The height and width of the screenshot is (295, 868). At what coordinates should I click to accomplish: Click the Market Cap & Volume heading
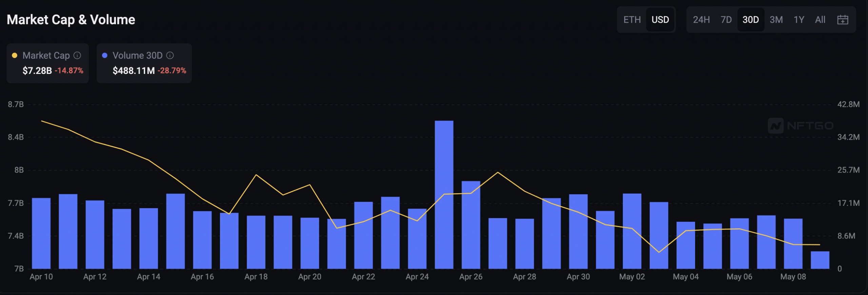click(x=71, y=20)
